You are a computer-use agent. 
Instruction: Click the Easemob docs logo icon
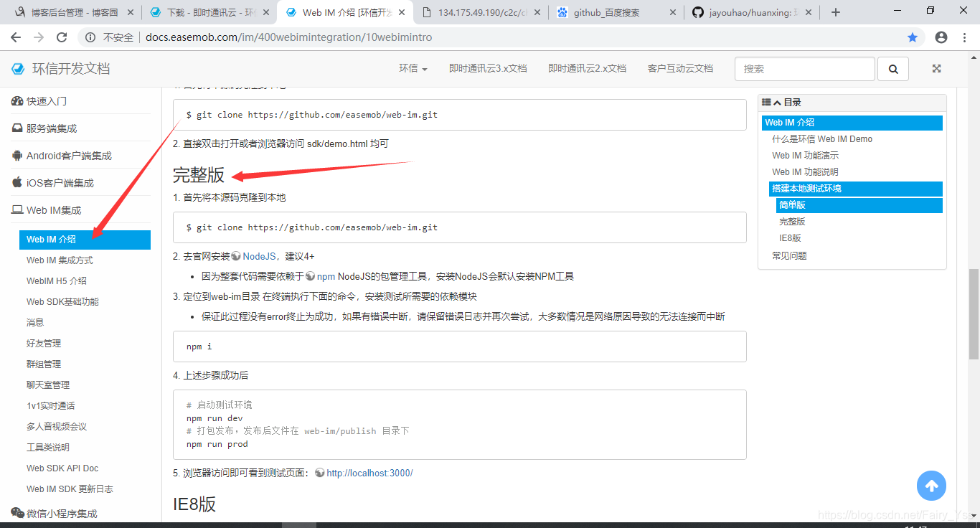click(18, 69)
